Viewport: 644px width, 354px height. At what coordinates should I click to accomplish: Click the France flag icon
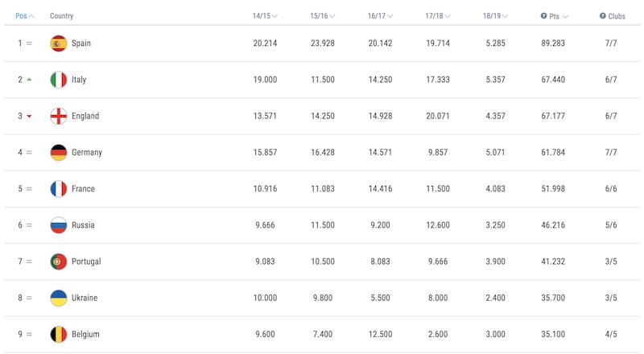tap(58, 189)
